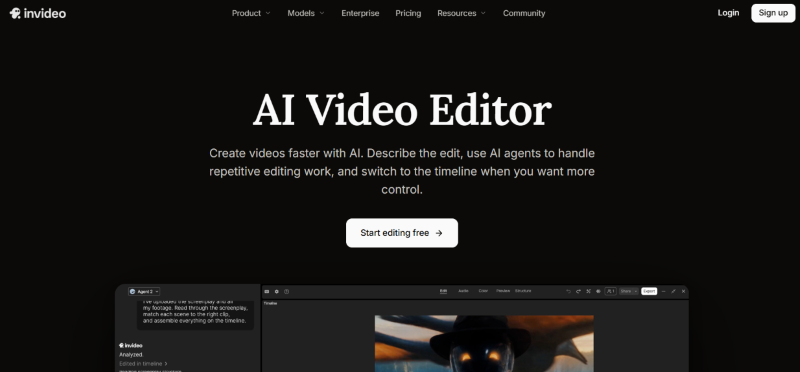Click the invideo logo in the header

pyautogui.click(x=38, y=13)
